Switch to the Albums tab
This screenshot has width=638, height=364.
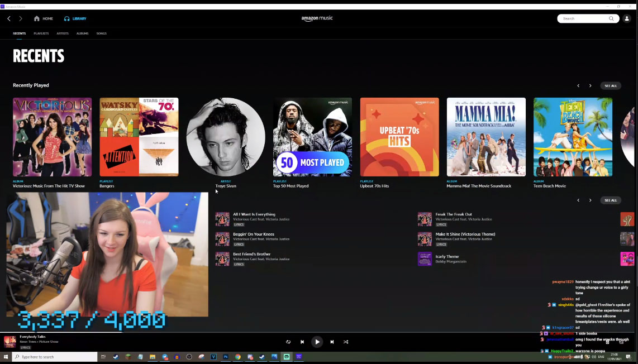click(82, 33)
